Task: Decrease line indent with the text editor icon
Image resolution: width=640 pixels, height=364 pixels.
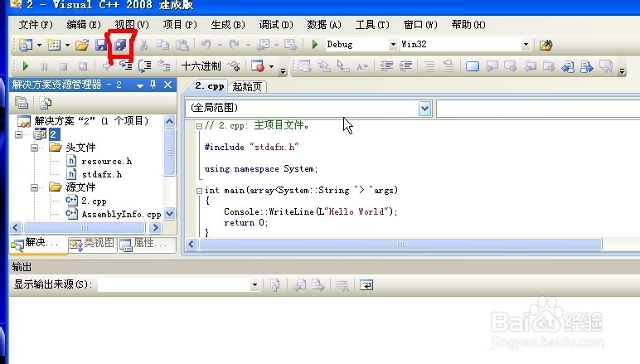Action: 386,66
